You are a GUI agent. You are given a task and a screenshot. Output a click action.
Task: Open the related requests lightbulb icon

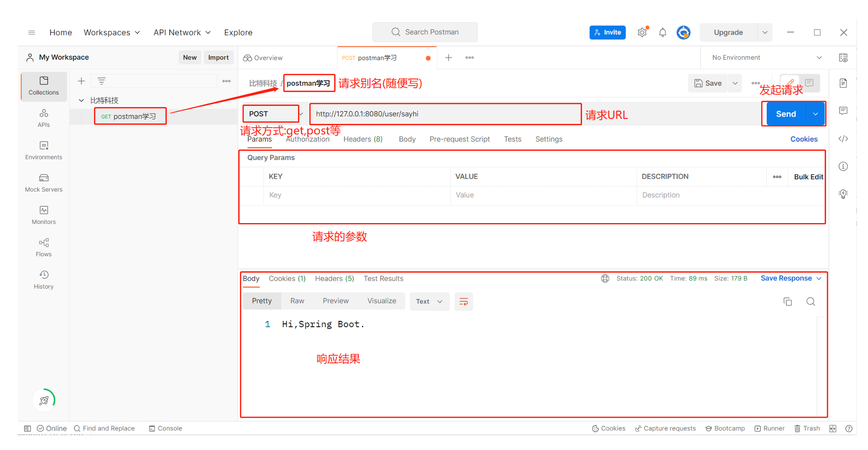point(843,194)
